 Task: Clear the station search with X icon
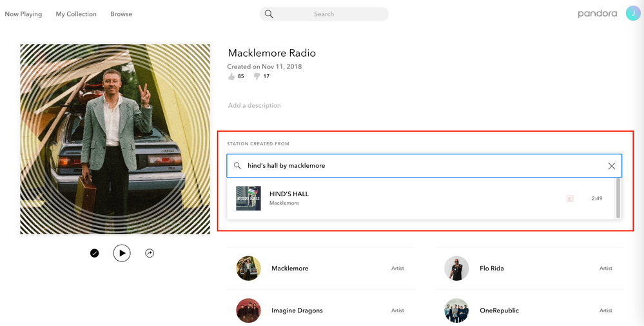click(611, 166)
